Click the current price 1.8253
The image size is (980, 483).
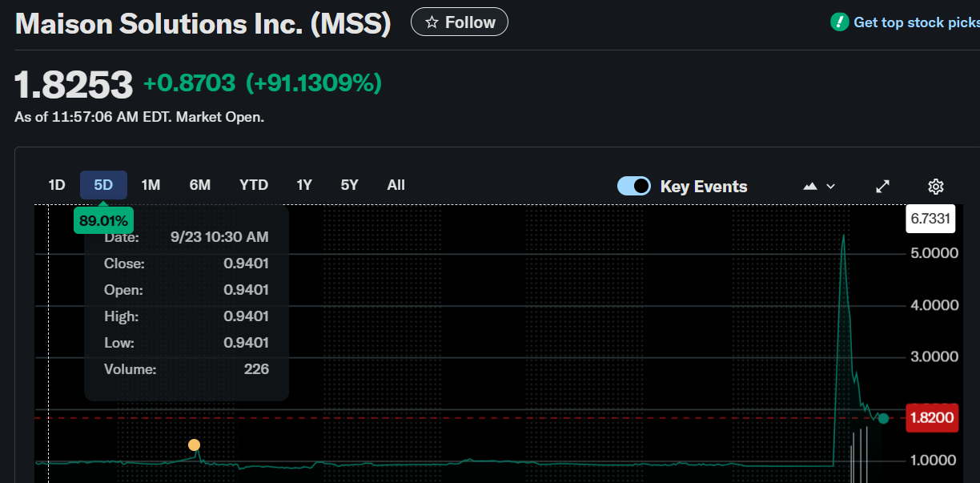[74, 85]
